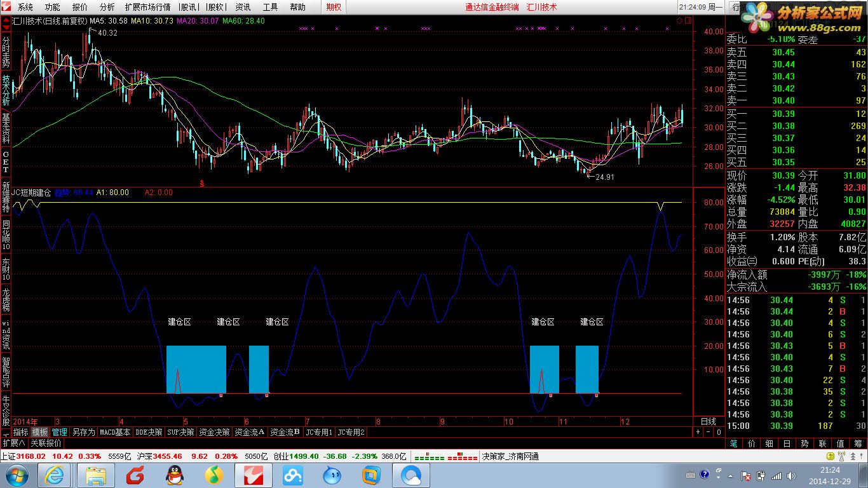Select SUP决策 template tab
The height and width of the screenshot is (488, 868).
[x=181, y=432]
